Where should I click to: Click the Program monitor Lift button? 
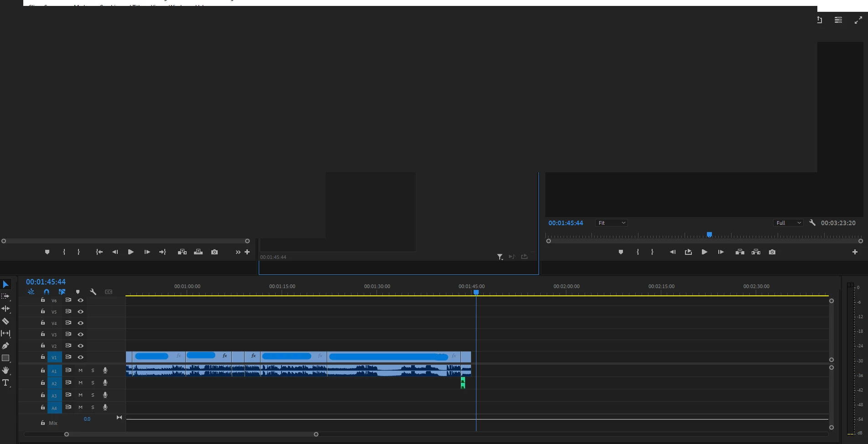(740, 252)
